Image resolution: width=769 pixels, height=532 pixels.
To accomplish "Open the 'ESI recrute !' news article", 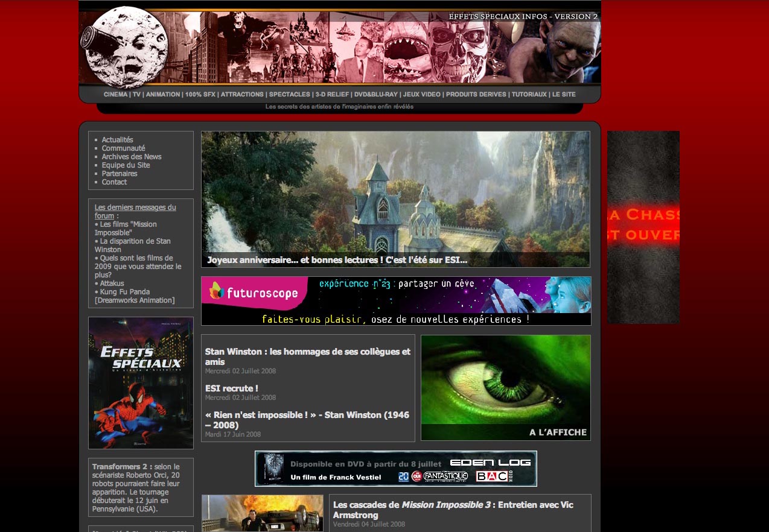I will pyautogui.click(x=231, y=388).
